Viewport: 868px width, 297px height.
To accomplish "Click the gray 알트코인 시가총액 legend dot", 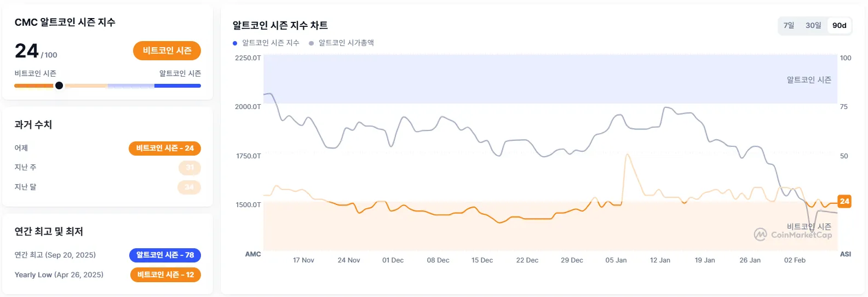I will [312, 43].
